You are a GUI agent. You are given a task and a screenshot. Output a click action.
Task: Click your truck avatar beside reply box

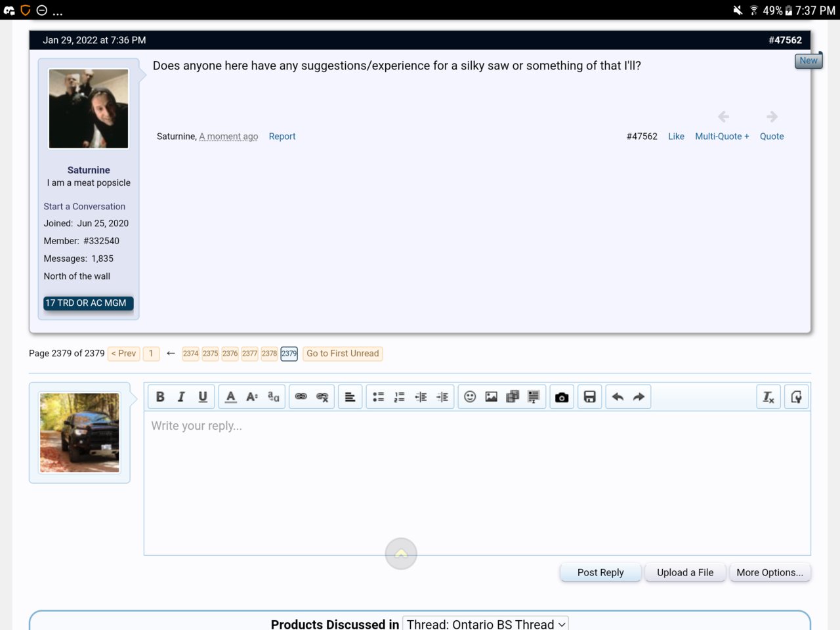[79, 433]
